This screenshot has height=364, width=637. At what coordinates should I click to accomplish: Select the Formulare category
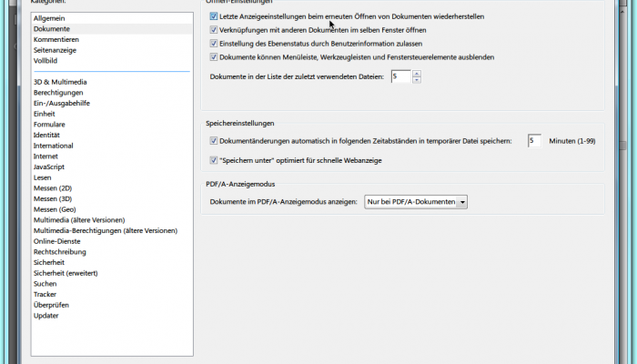click(x=49, y=125)
